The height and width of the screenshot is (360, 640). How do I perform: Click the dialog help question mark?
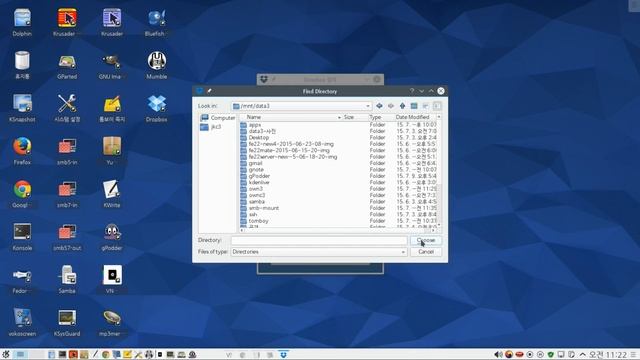tap(412, 91)
